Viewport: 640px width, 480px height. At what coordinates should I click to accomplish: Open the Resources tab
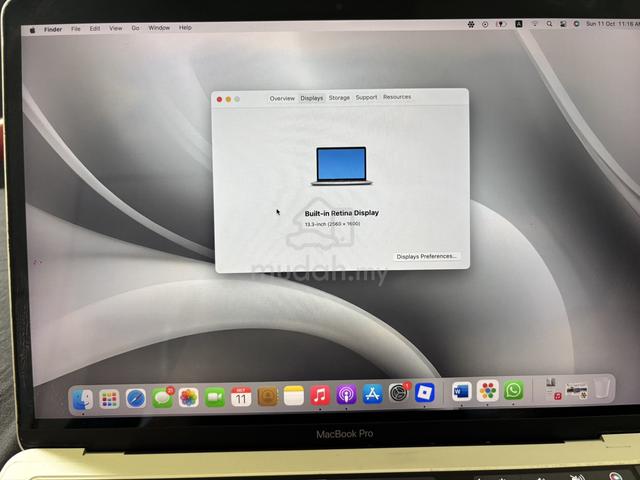tap(397, 97)
